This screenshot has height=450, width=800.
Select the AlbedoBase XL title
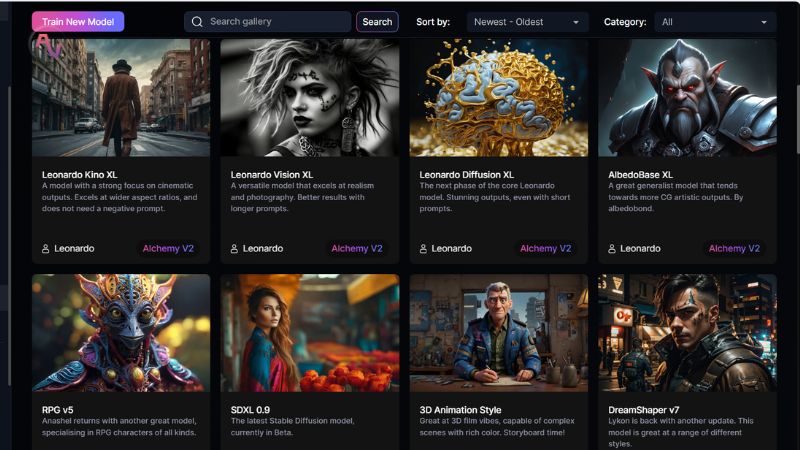[640, 174]
